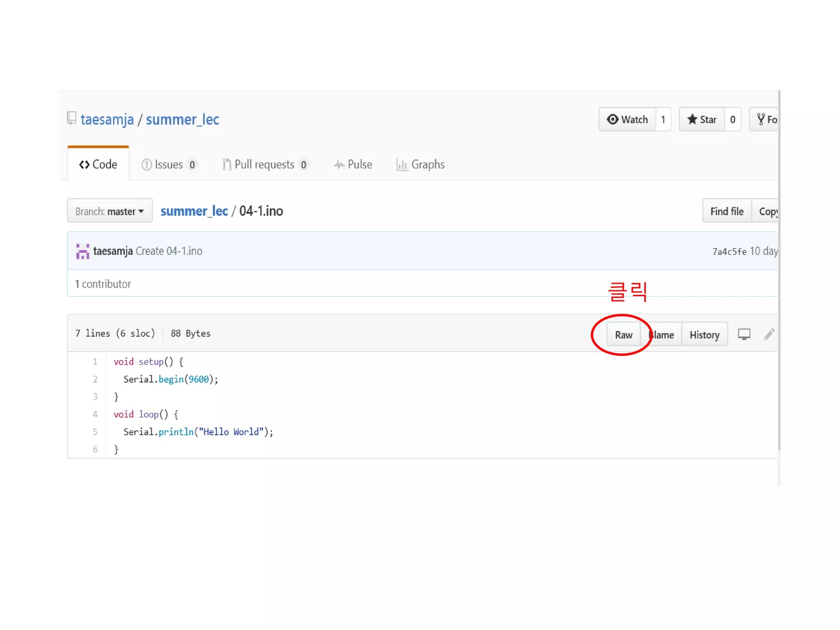Open taesamja user profile link

coord(107,120)
